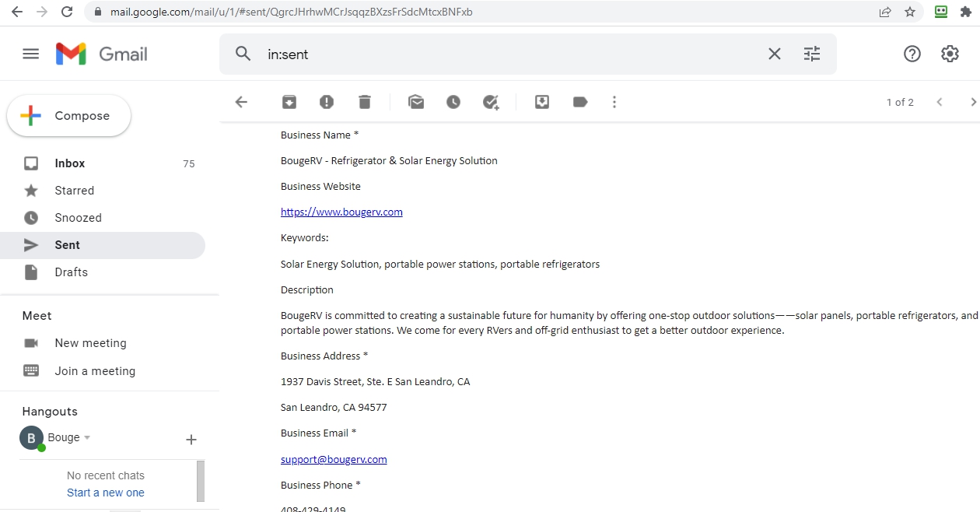
Task: Clear the search query with X
Action: click(x=774, y=54)
